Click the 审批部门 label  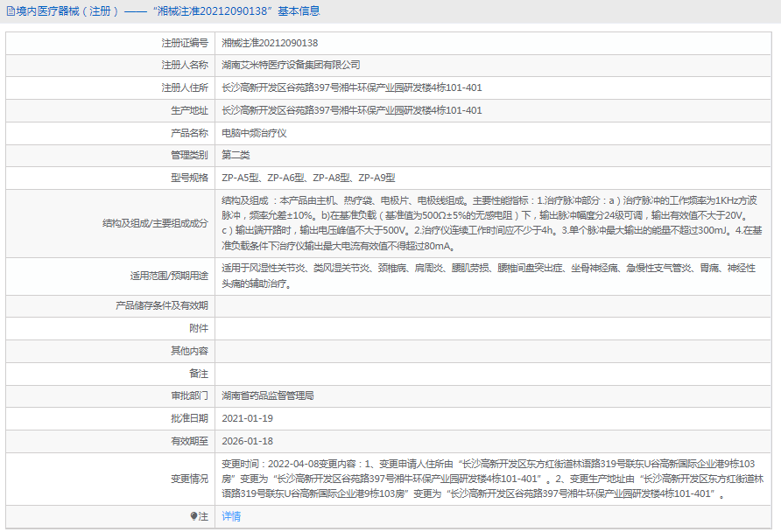pos(189,395)
